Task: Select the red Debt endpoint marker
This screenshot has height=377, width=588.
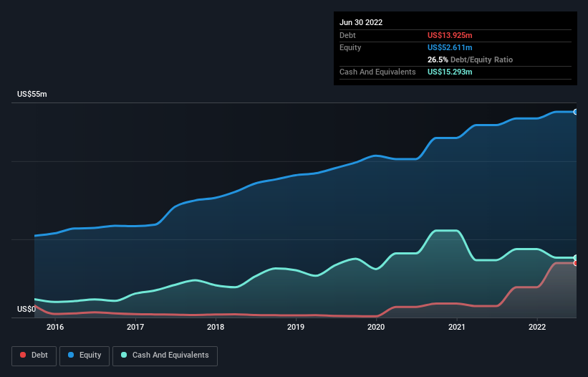Action: pos(576,263)
